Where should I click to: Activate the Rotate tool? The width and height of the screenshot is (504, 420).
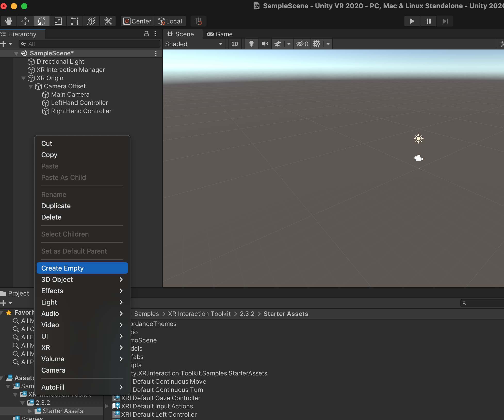[42, 21]
